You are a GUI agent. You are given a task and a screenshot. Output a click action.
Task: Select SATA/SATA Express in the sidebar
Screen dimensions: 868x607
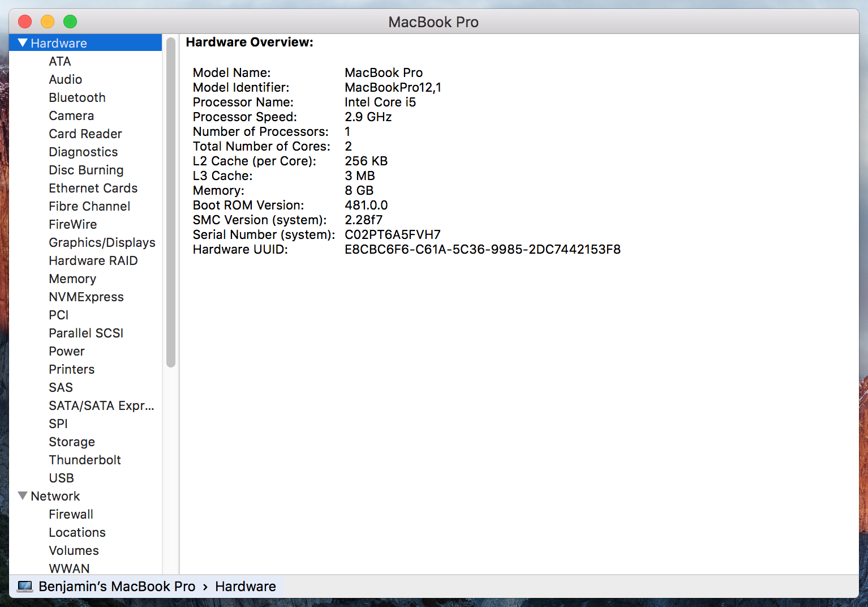click(101, 405)
